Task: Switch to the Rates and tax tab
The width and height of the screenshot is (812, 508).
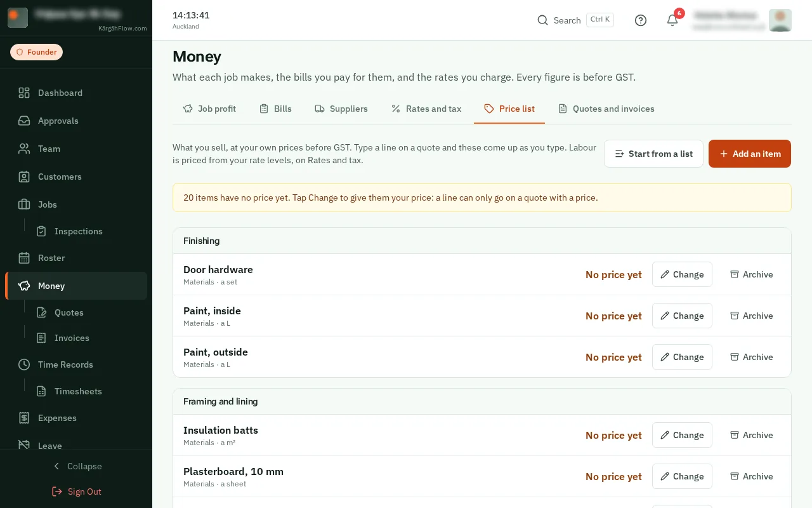Action: click(426, 109)
